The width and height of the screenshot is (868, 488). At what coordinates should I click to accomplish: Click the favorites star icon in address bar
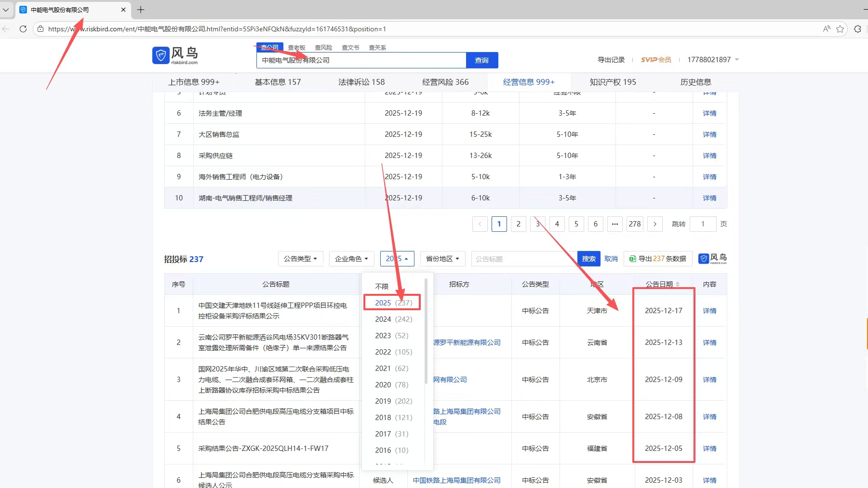(x=840, y=29)
